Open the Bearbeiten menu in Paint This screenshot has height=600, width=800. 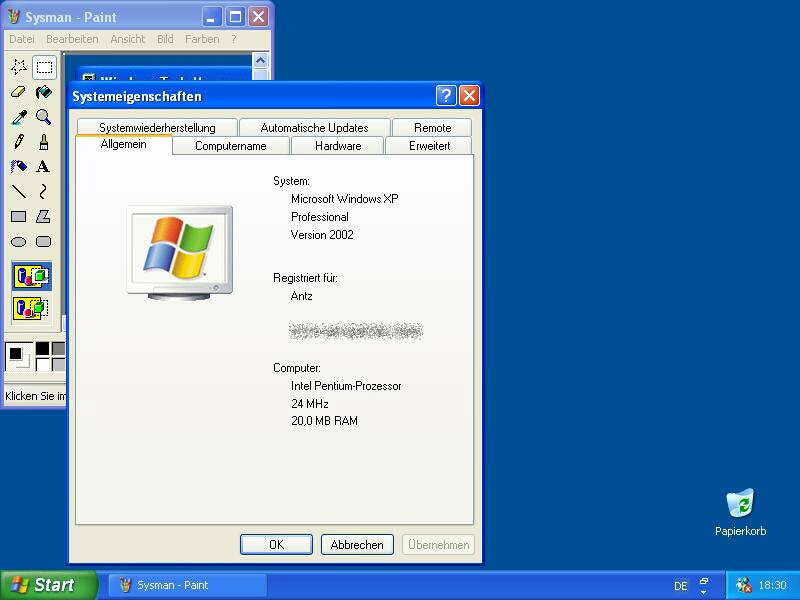coord(72,39)
